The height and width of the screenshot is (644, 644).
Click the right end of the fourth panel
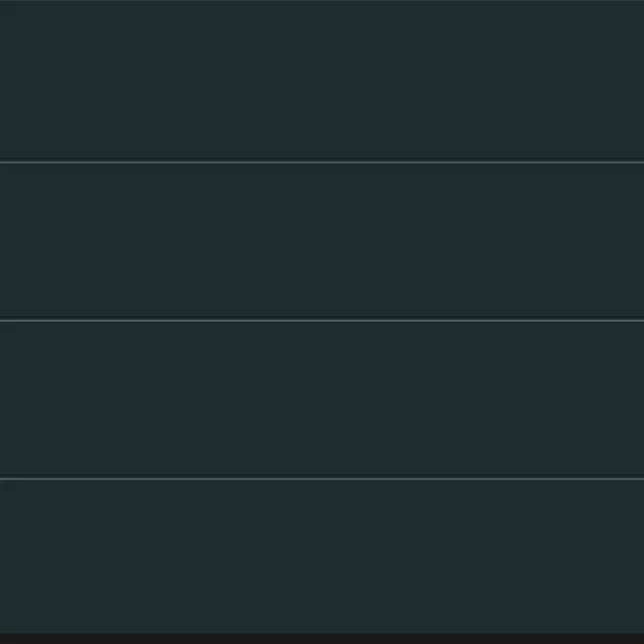[635, 556]
